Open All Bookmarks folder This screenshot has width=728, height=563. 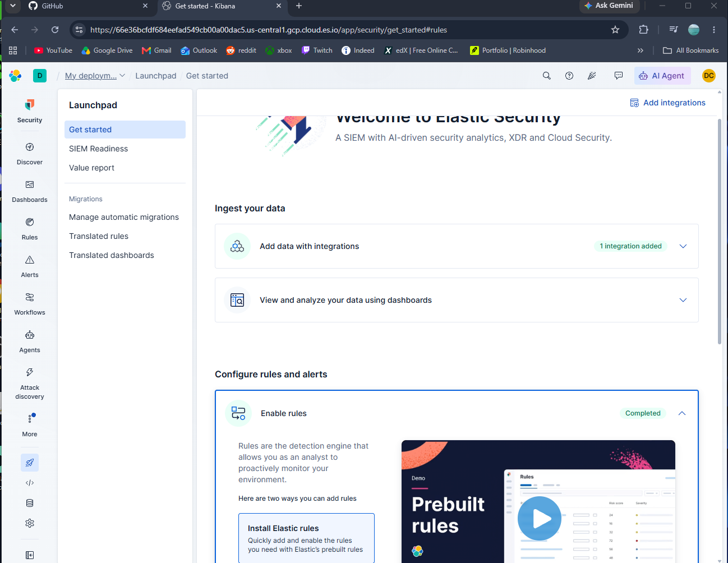[x=691, y=50]
